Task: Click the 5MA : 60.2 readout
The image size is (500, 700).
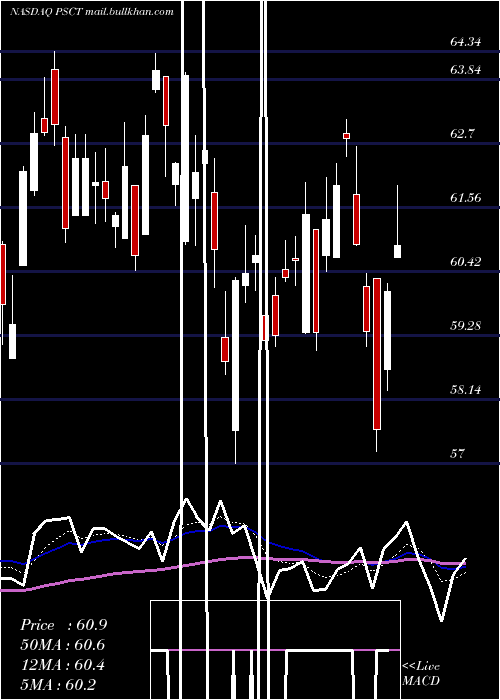Action: (x=58, y=684)
